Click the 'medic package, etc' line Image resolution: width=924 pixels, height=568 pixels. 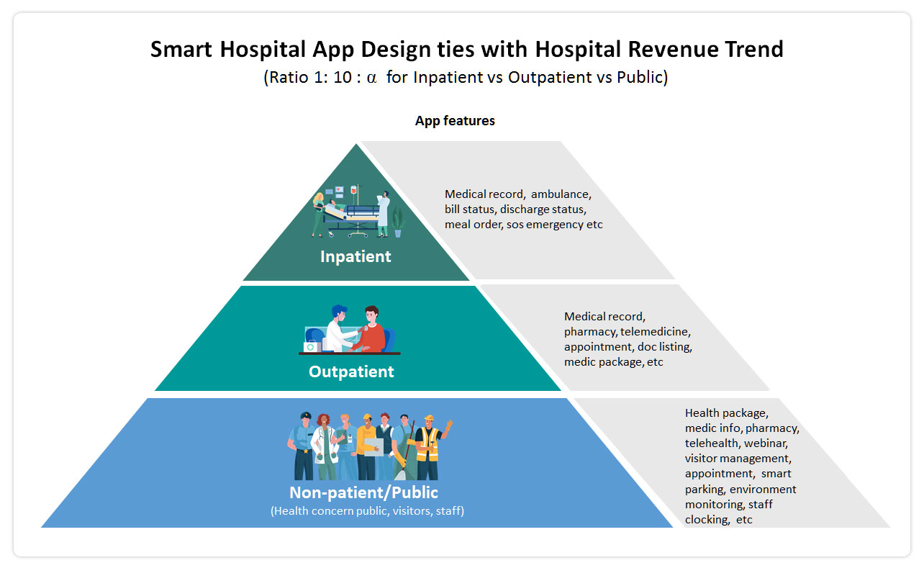(x=613, y=361)
